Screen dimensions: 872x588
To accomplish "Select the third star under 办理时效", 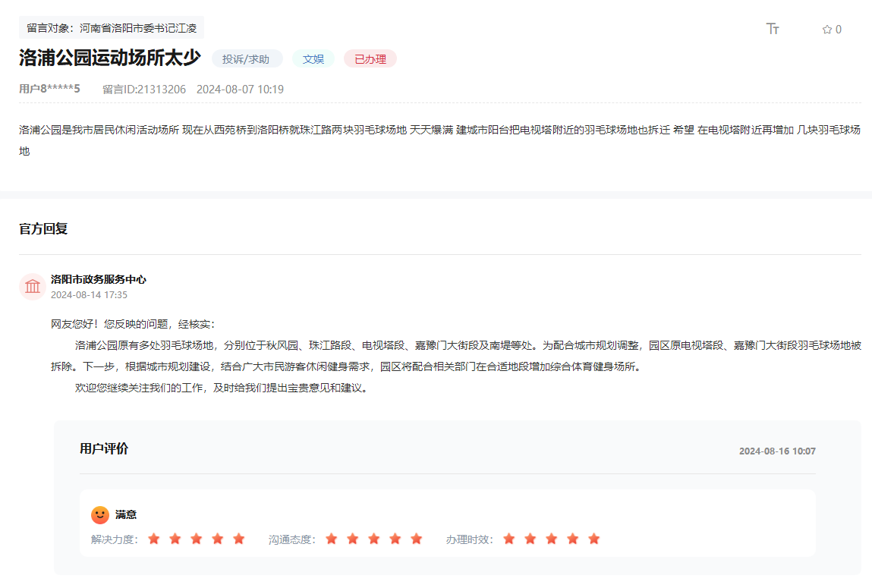I will click(x=550, y=539).
